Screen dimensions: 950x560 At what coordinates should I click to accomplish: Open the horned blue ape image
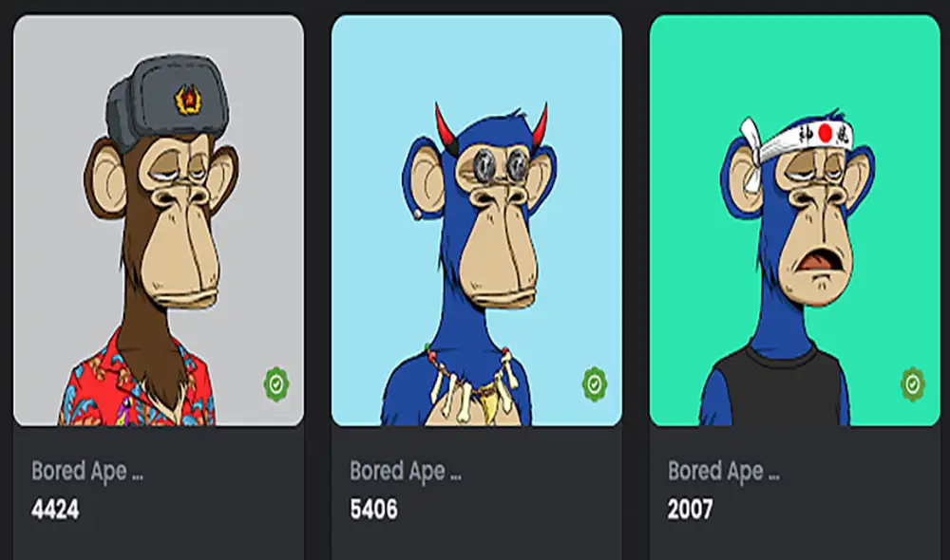tap(477, 220)
